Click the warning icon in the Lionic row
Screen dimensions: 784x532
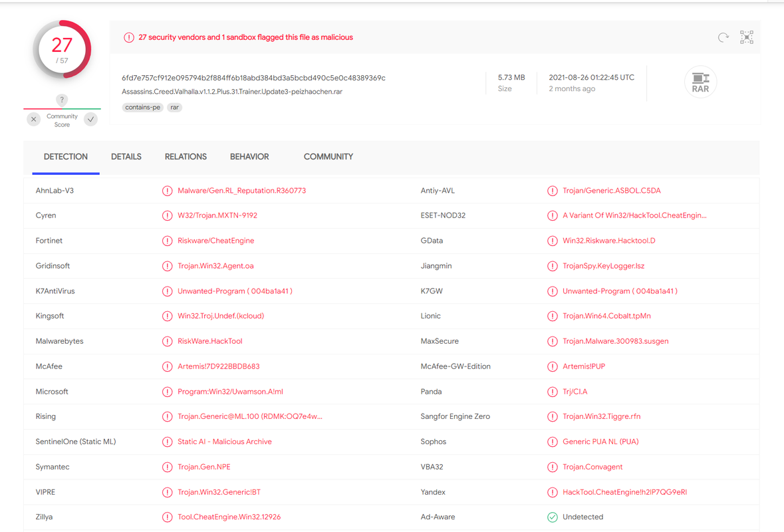pyautogui.click(x=552, y=317)
